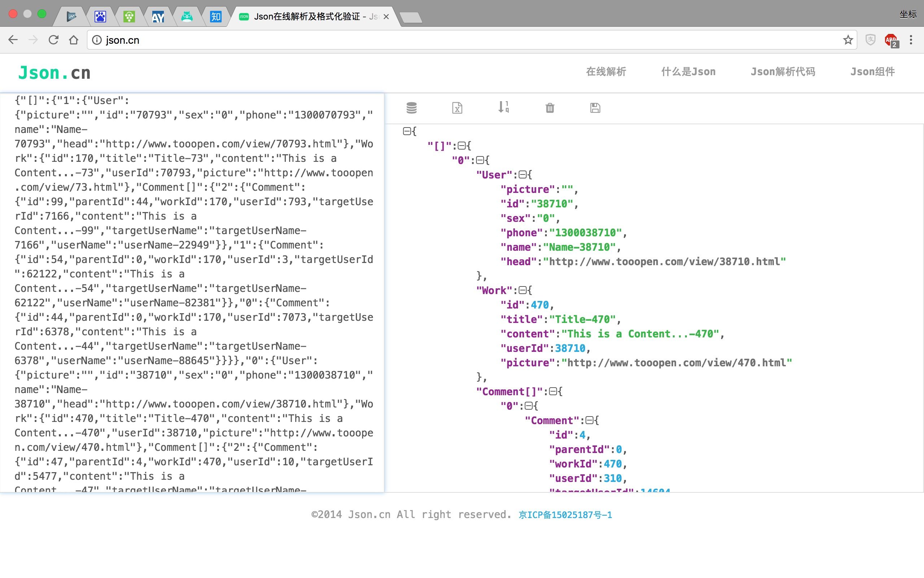Click the "name" value "Name-38710"

coord(579,247)
